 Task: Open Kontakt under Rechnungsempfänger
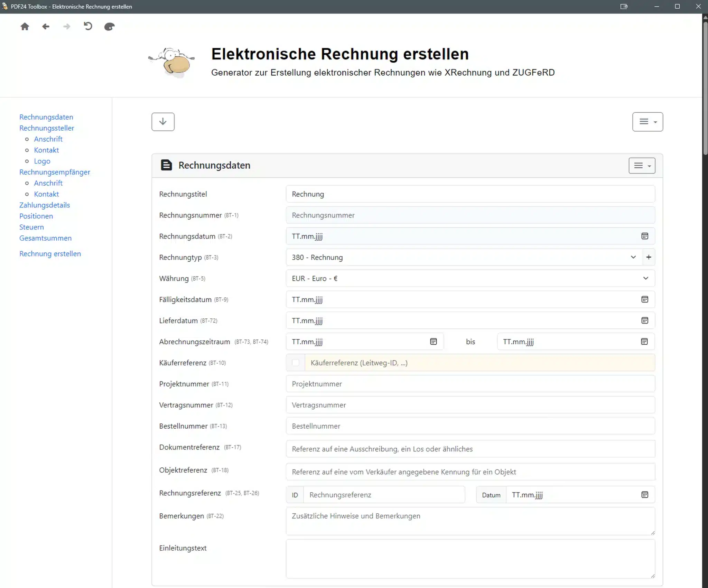(x=46, y=194)
